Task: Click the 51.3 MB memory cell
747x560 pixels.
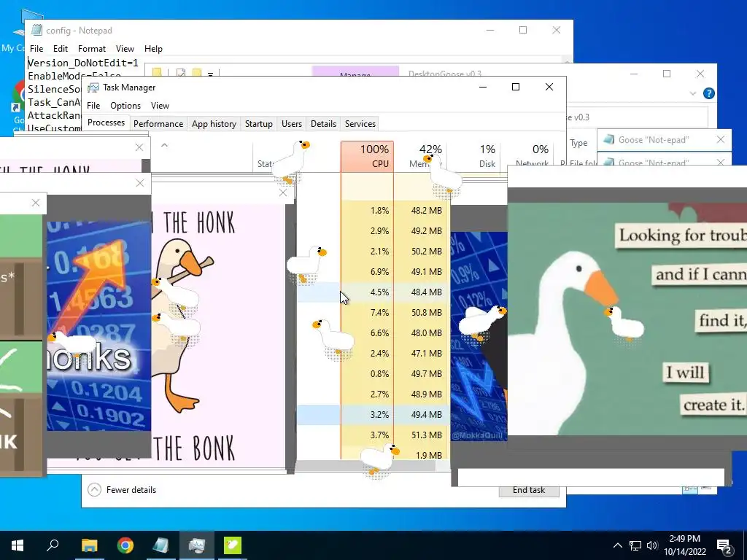Action: tap(427, 435)
